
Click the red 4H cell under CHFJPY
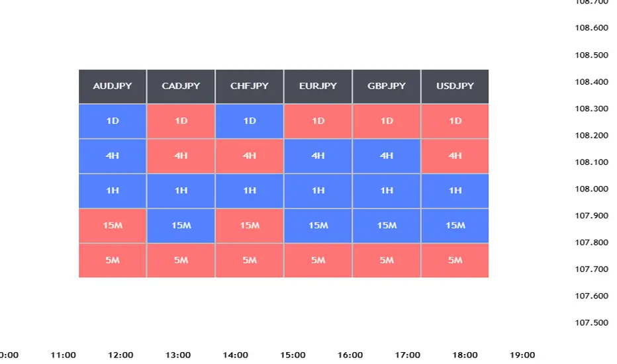tap(250, 156)
